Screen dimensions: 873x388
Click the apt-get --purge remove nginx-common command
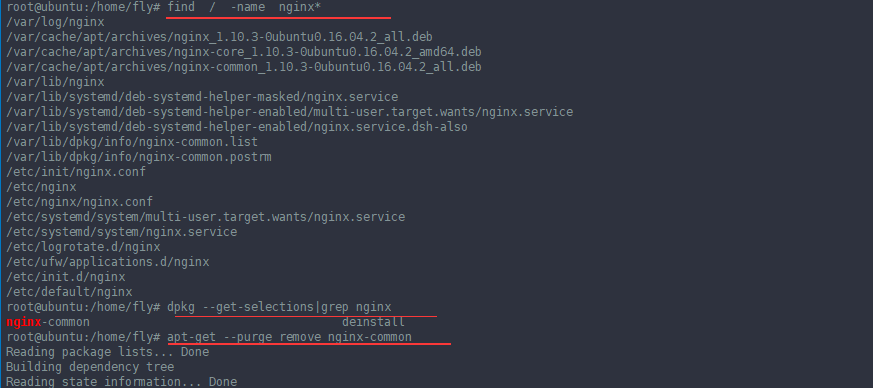(290, 337)
